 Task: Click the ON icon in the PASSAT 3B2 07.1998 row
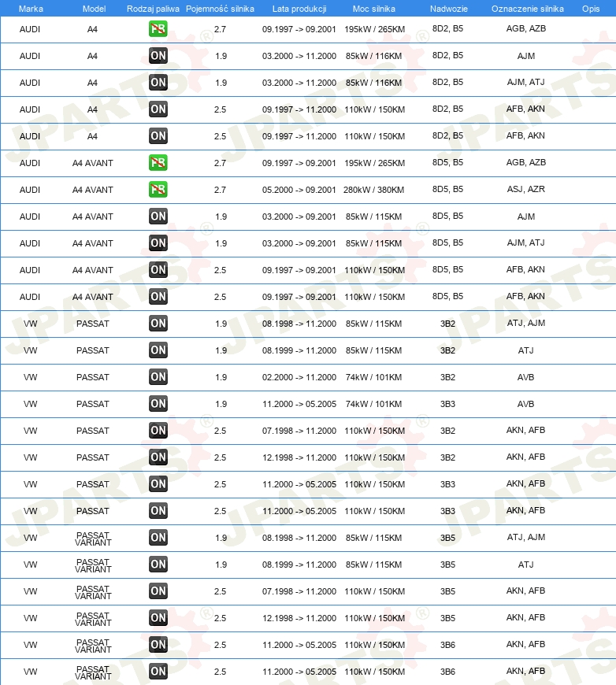[x=158, y=431]
